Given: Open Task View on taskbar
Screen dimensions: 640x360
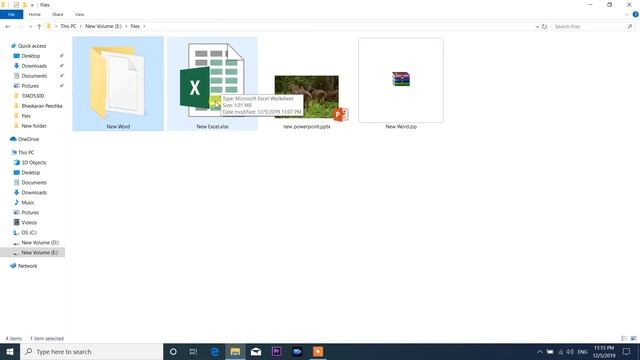Looking at the screenshot, I should point(193,351).
